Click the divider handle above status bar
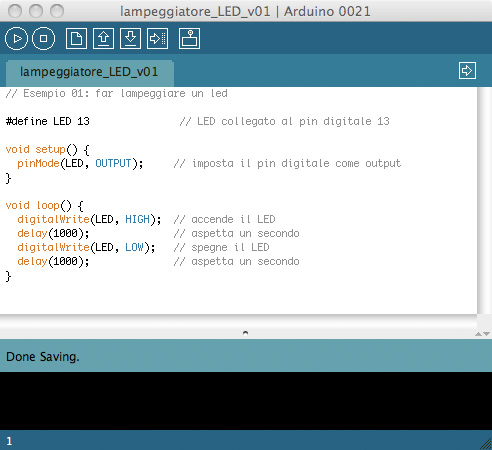The height and width of the screenshot is (450, 492). coord(245,332)
